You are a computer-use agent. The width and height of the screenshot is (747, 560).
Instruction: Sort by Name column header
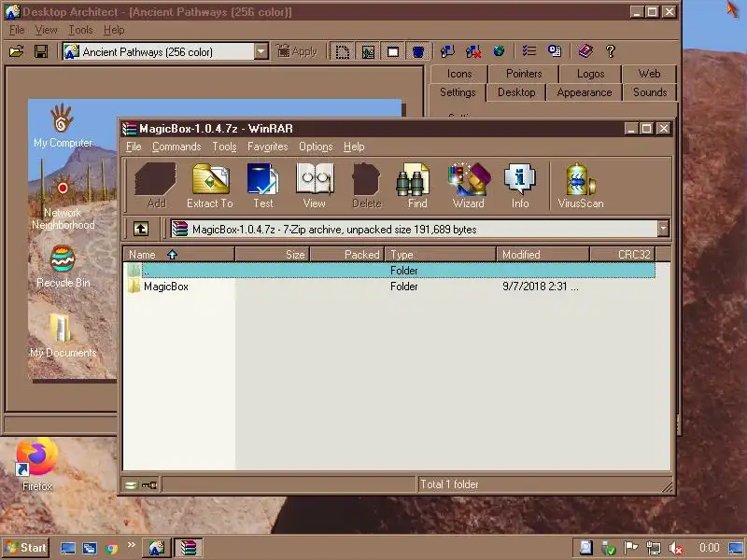pyautogui.click(x=178, y=254)
